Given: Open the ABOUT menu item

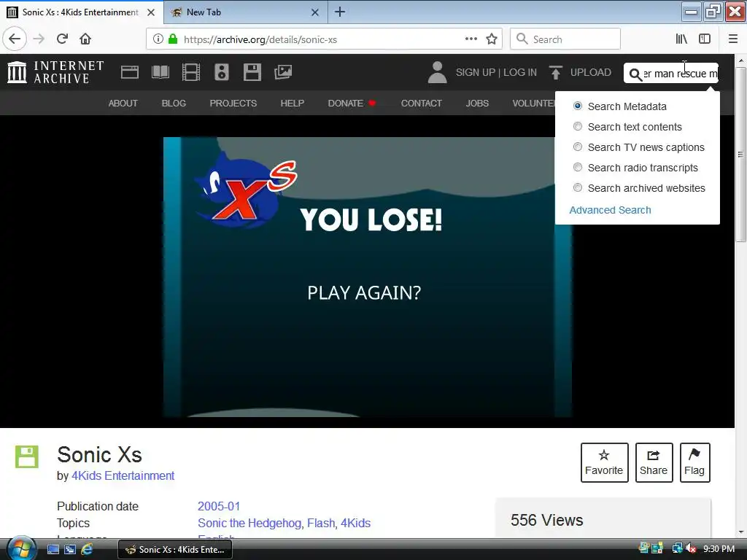Looking at the screenshot, I should (x=123, y=104).
